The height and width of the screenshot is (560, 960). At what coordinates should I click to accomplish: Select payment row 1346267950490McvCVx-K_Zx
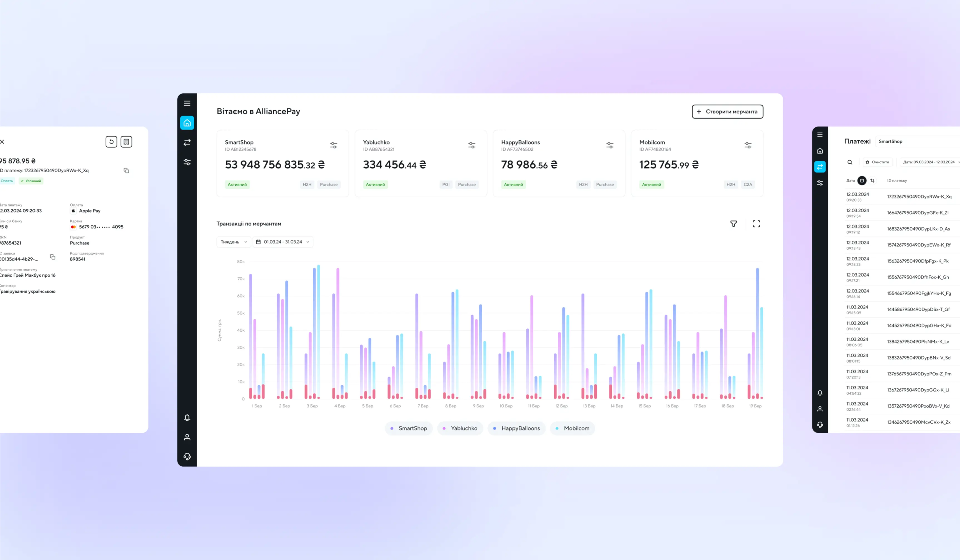901,422
